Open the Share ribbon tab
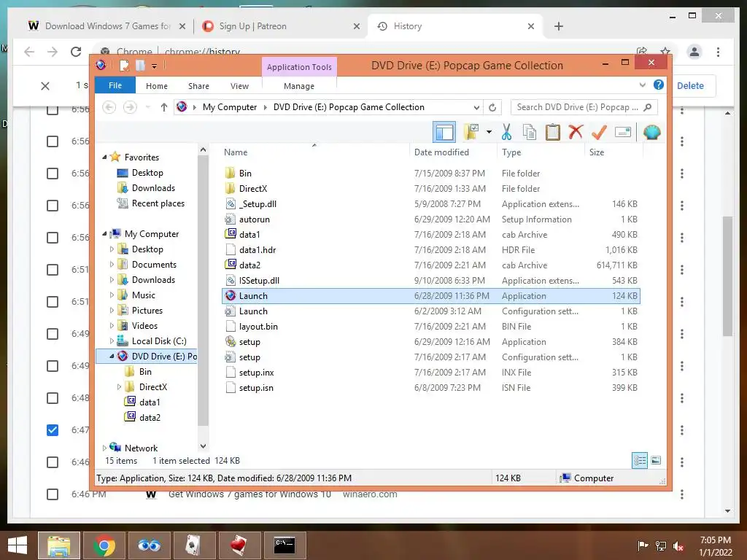This screenshot has width=747, height=560. coord(198,86)
